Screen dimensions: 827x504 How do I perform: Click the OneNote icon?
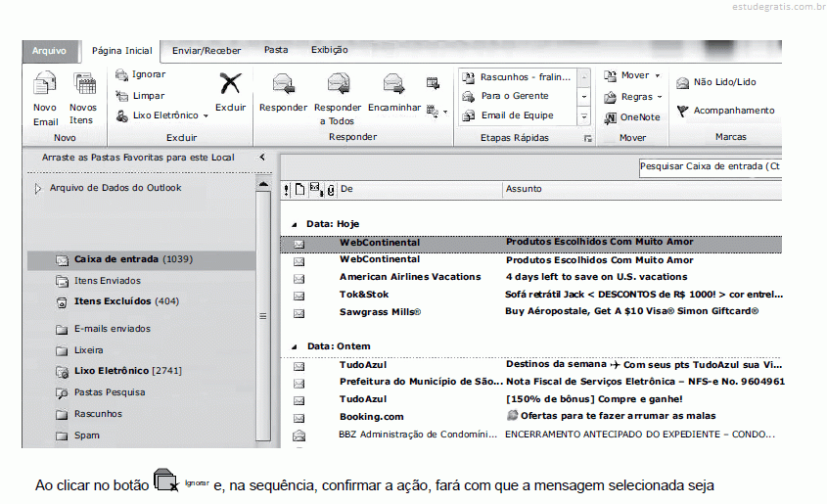point(611,117)
